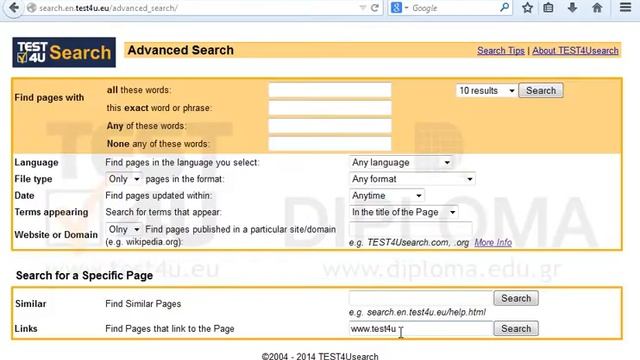This screenshot has height=360, width=640.
Task: Open the browser hamburger menu
Action: (x=625, y=7)
